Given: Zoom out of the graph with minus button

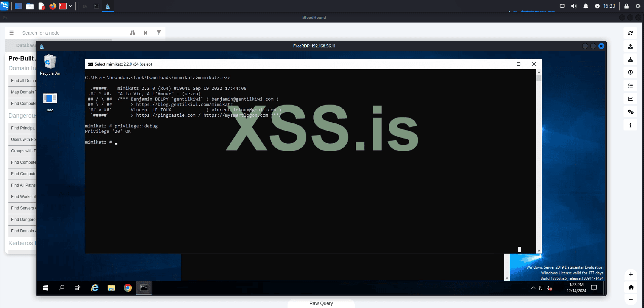Looking at the screenshot, I should point(631,299).
